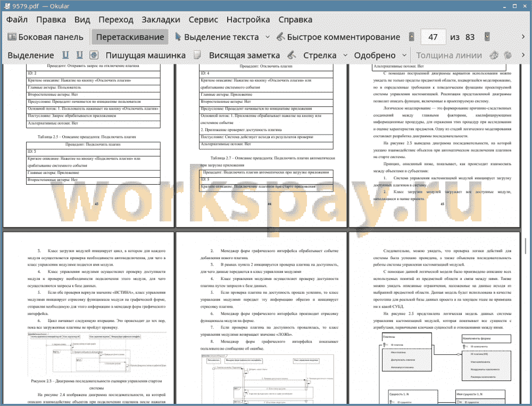
Task: Click the cell 'Главные актеры: Пользователь'
Action: coord(93,87)
